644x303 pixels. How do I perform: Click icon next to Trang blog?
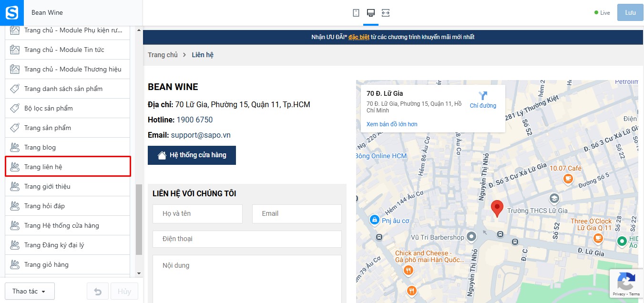click(x=15, y=147)
